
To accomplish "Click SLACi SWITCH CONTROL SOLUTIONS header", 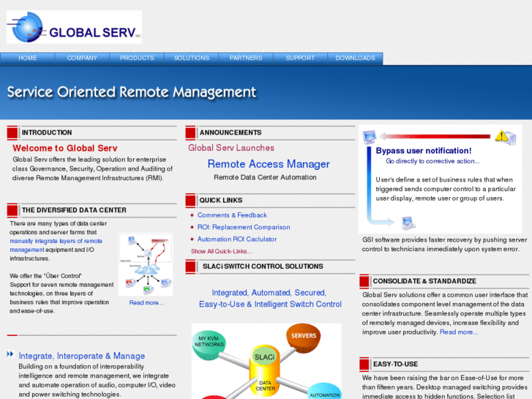I will pyautogui.click(x=263, y=266).
